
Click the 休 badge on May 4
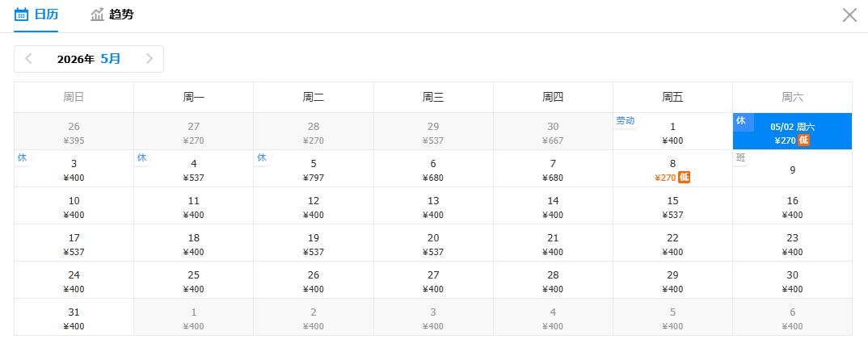(x=142, y=157)
